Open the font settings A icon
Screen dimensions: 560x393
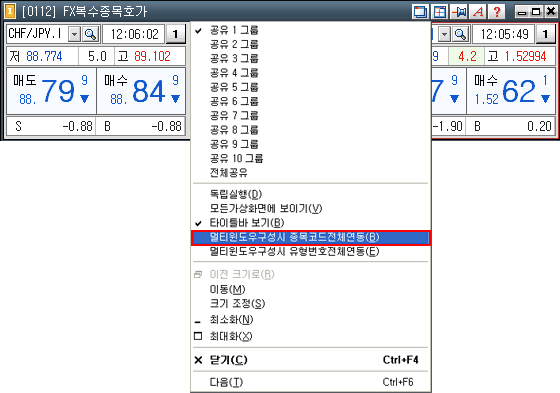click(x=478, y=11)
